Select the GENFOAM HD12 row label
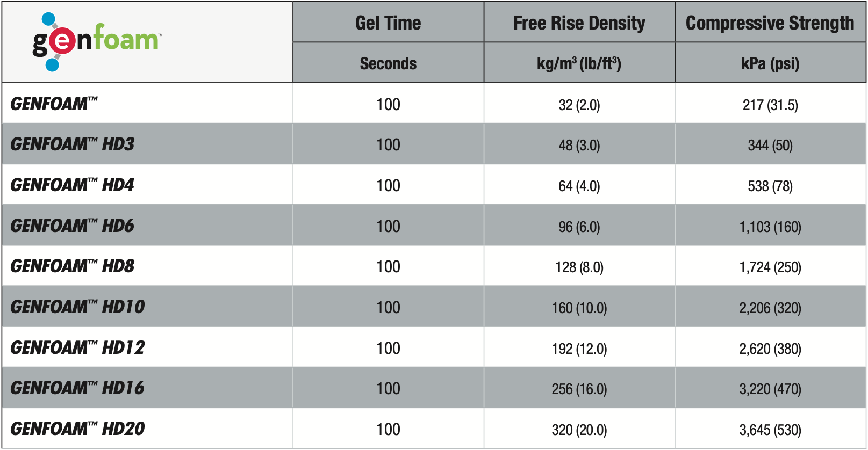The width and height of the screenshot is (868, 450). (77, 347)
